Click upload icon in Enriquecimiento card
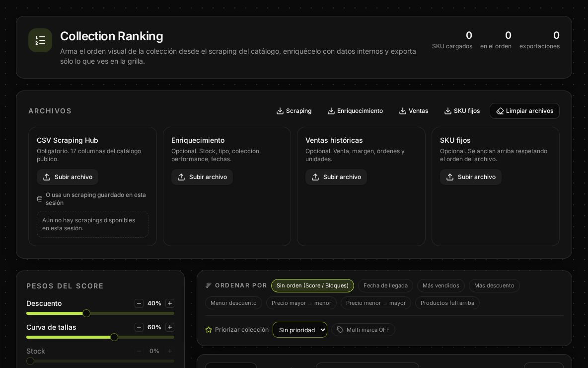The width and height of the screenshot is (588, 368). 181,177
